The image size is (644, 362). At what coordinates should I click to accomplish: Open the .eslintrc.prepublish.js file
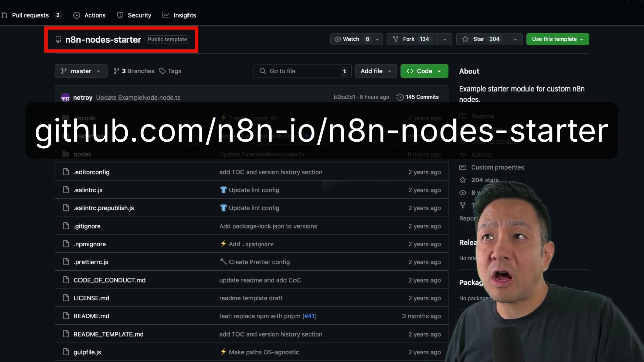(104, 208)
